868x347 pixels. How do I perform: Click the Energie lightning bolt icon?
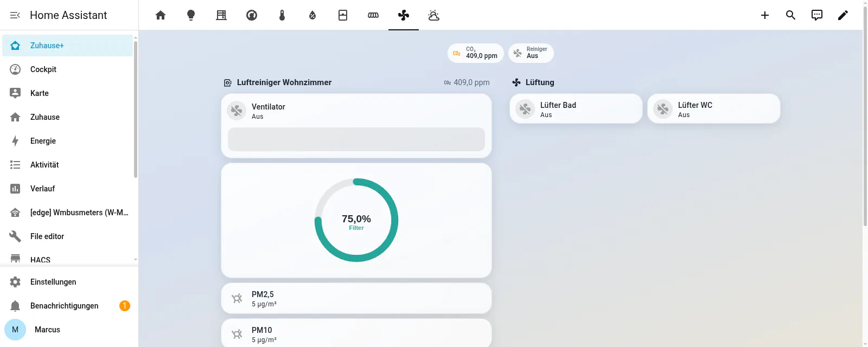[x=15, y=141]
